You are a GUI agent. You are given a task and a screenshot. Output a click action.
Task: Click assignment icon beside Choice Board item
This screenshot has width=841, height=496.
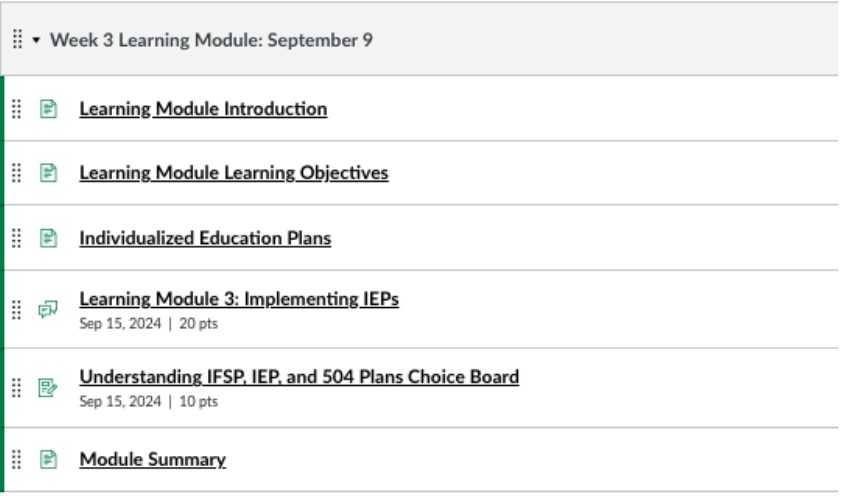pos(48,388)
